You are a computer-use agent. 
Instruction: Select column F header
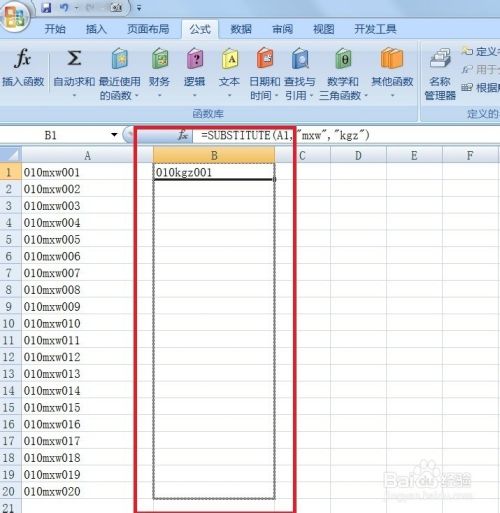470,155
